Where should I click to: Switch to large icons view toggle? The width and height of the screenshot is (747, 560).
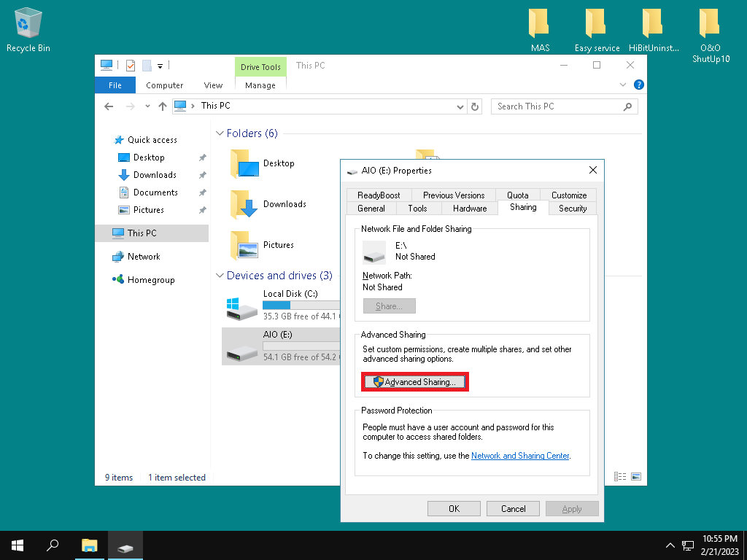pyautogui.click(x=636, y=477)
